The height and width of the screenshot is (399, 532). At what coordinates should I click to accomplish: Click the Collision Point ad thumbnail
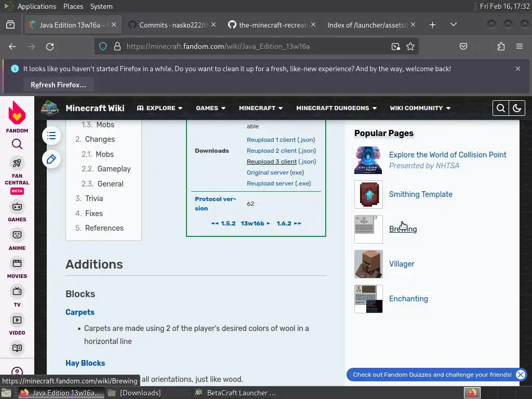click(x=368, y=160)
